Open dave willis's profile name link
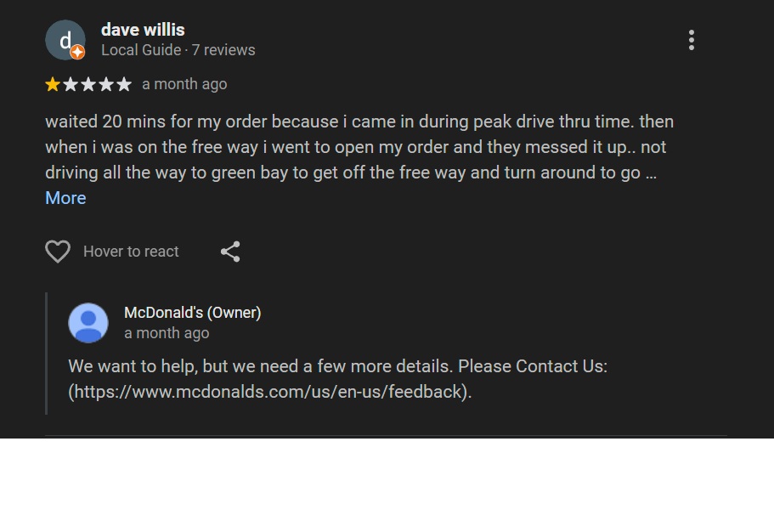This screenshot has height=532, width=774. (143, 30)
